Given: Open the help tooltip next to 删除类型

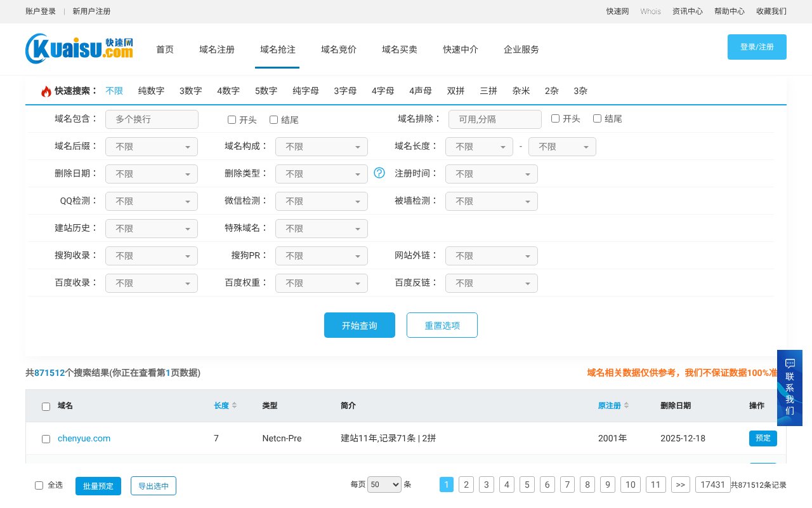Looking at the screenshot, I should pos(379,172).
